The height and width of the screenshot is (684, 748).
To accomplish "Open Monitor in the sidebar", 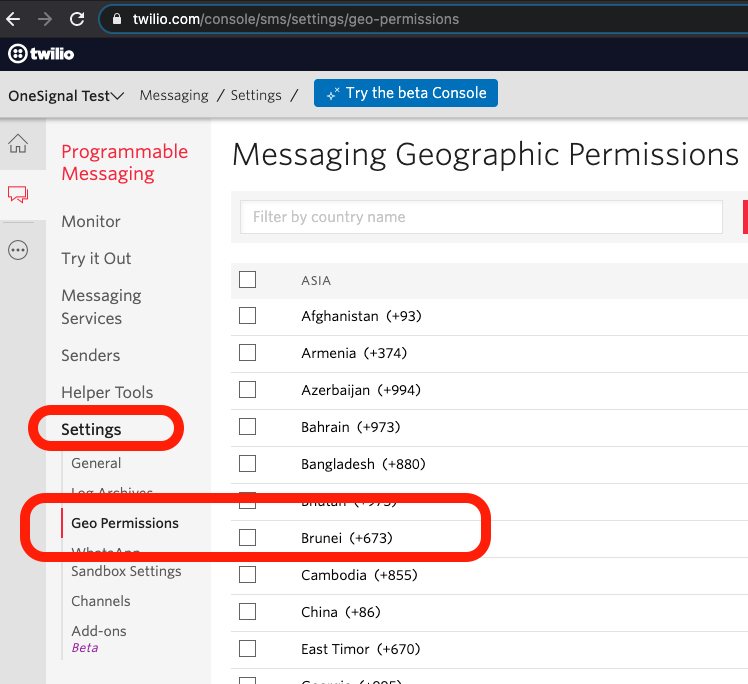I will click(x=91, y=221).
